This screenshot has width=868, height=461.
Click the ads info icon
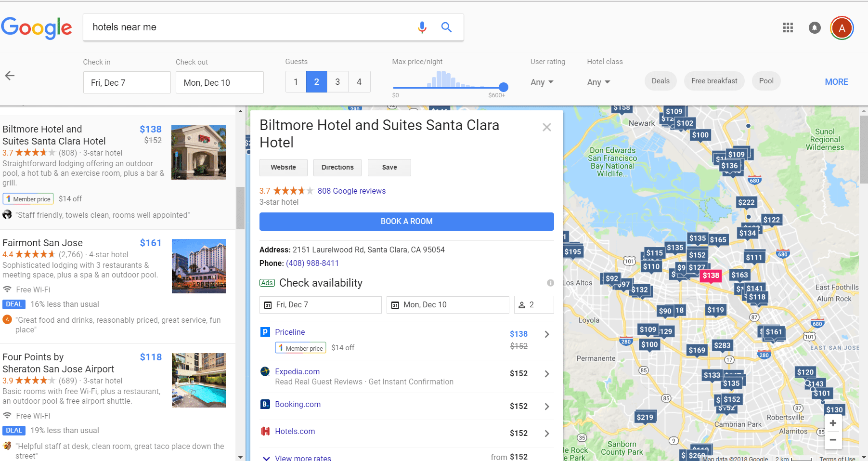click(x=550, y=283)
